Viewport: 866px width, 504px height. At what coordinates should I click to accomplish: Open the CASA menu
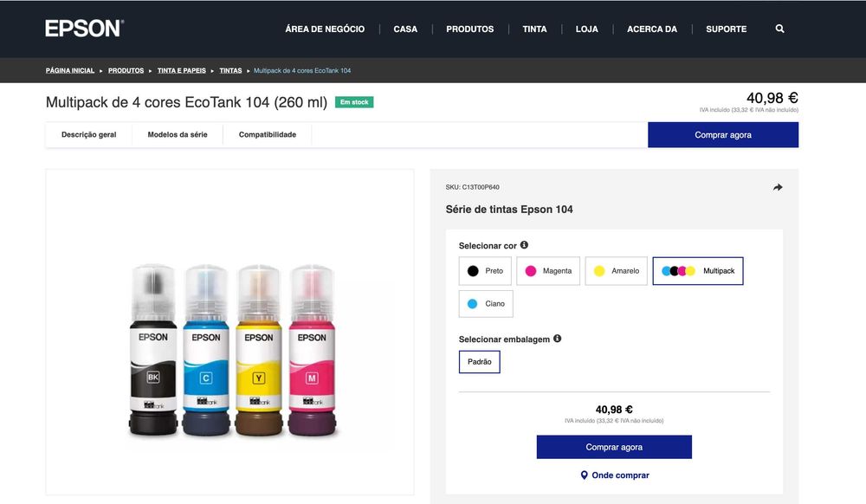point(405,29)
